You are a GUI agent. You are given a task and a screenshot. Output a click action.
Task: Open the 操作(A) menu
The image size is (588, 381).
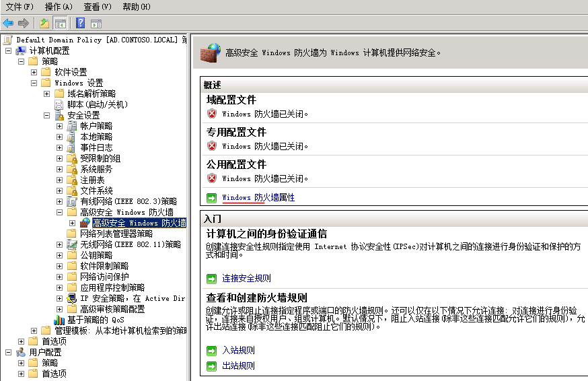(59, 7)
